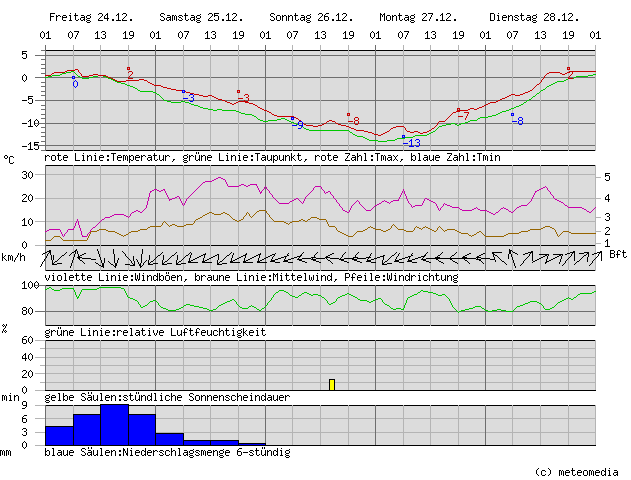Click the legend 'grüne Linie:relative Luftfeuchtigkeit'
Image resolution: width=631 pixels, height=480 pixels.
coord(155,332)
